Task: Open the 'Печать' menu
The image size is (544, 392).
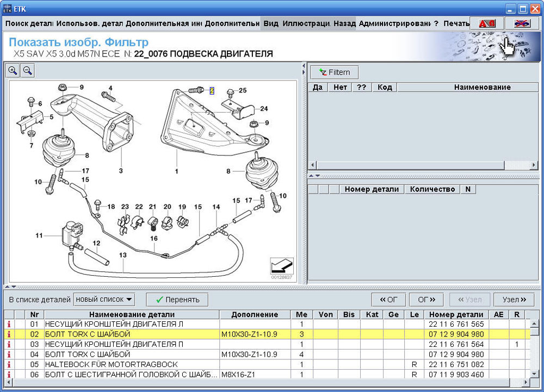Action: coord(456,23)
